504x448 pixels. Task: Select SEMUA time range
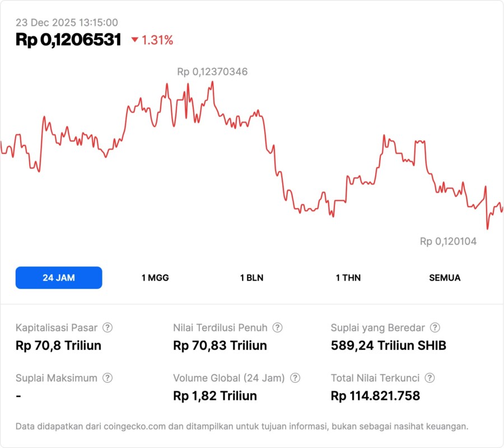pyautogui.click(x=445, y=278)
